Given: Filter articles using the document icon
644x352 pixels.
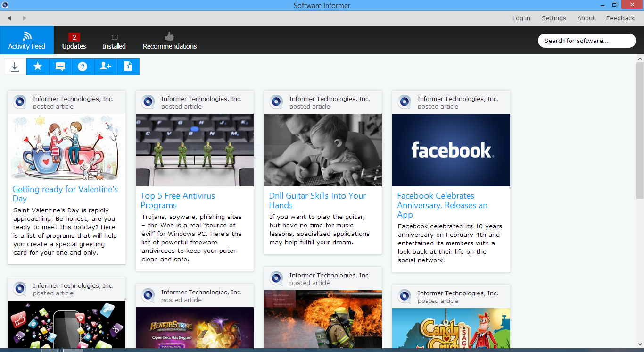Looking at the screenshot, I should click(x=128, y=66).
